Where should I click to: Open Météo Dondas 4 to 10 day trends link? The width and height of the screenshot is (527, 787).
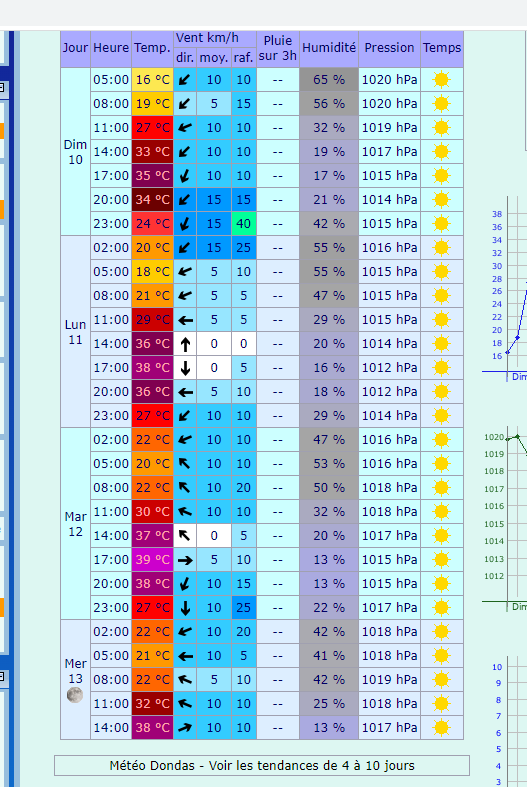pos(262,765)
